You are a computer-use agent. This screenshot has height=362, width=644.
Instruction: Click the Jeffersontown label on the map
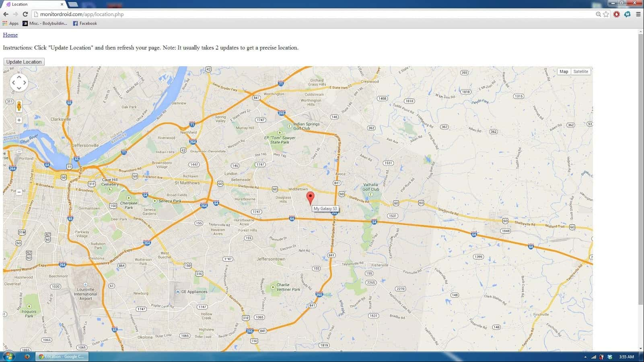point(271,259)
